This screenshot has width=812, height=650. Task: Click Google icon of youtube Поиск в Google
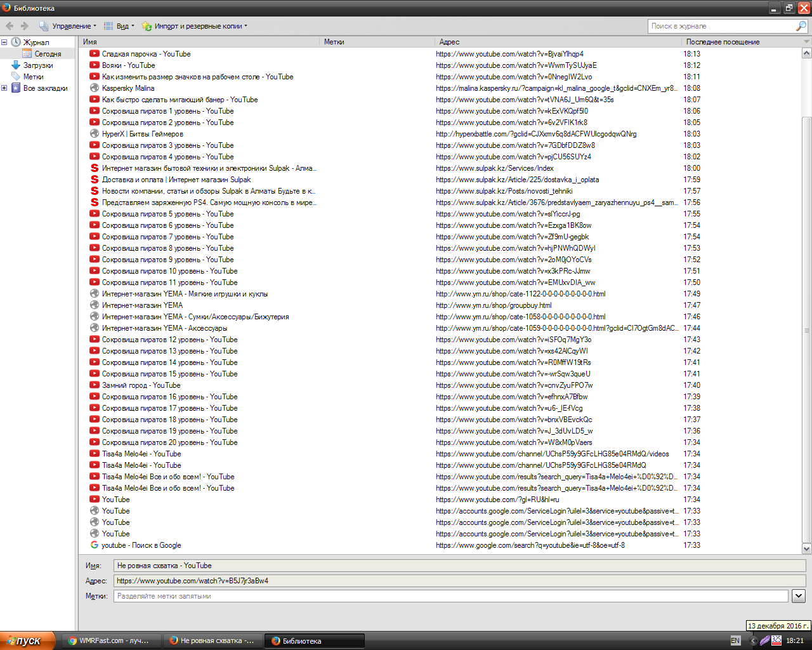coord(95,545)
